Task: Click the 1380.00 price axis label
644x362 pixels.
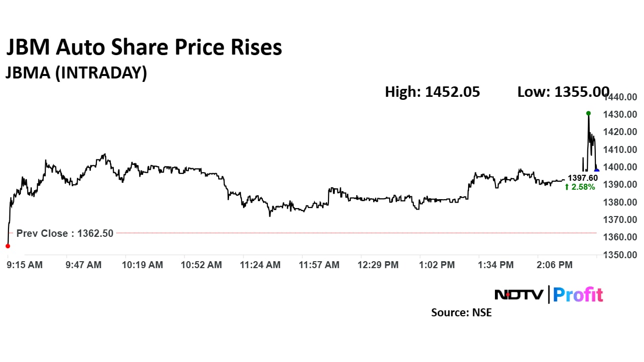Action: (x=620, y=202)
